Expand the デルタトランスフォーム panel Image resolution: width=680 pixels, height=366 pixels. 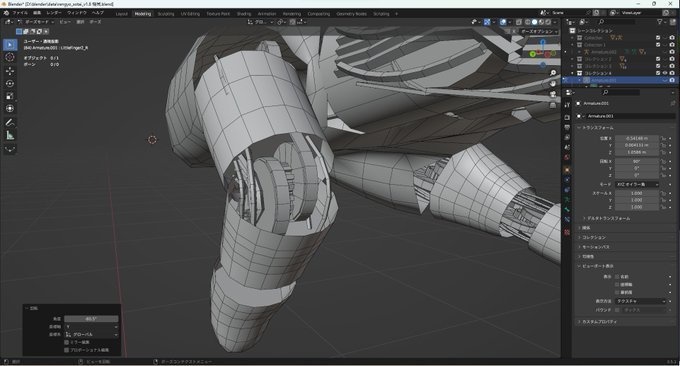[606, 219]
